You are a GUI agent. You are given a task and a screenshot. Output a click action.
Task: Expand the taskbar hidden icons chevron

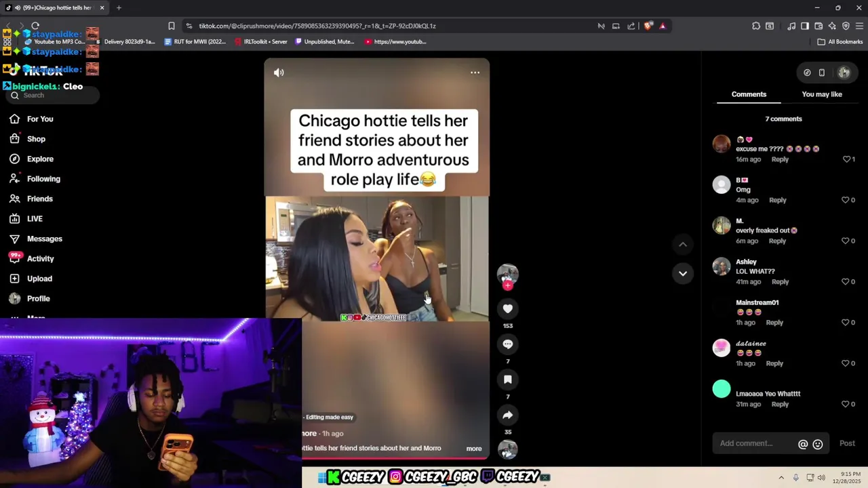tap(781, 478)
